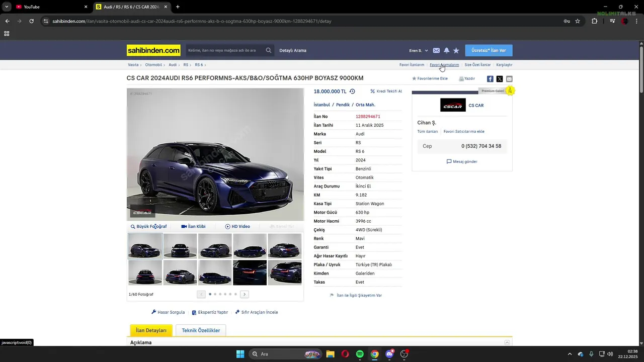Click the page vertical scrollbar thumb
Screen dimensions: 644x362
tap(641, 69)
